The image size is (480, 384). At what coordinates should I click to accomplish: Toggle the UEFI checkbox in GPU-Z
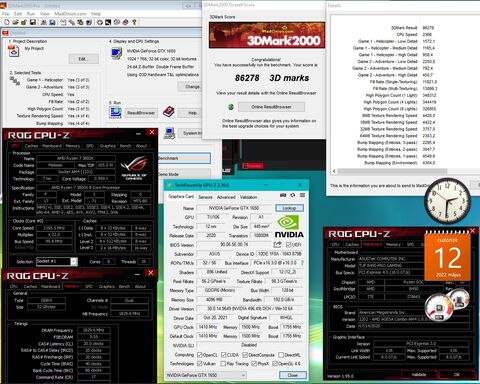click(x=289, y=245)
